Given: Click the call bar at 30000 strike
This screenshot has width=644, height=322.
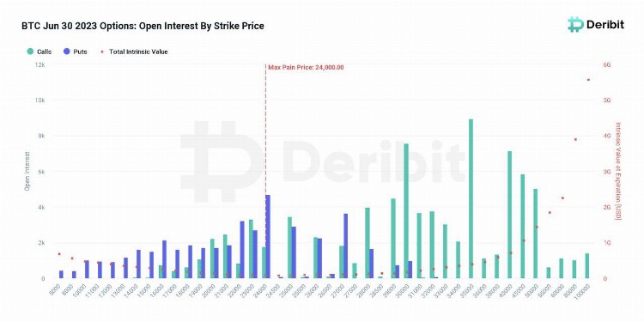Looking at the screenshot, I should [406, 211].
